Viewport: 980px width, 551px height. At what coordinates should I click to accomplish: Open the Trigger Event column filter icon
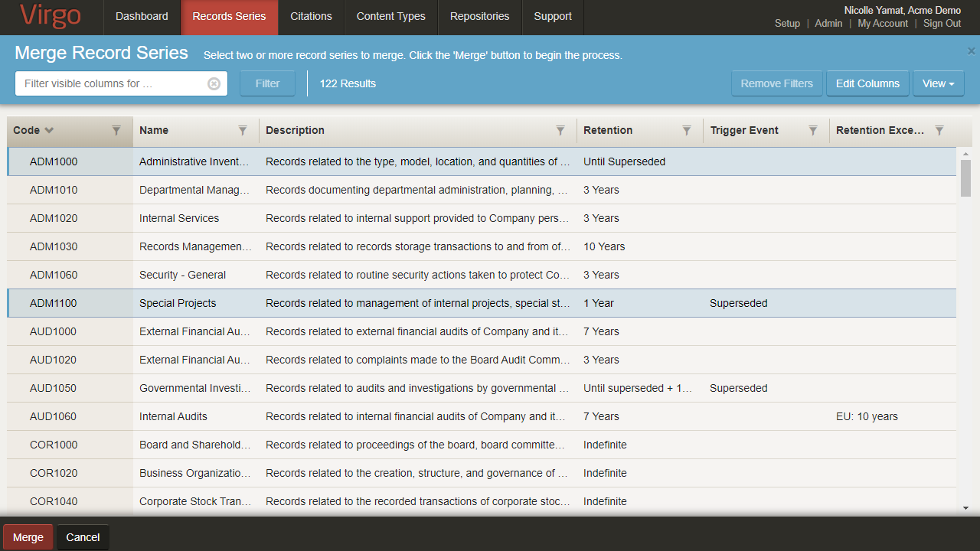(813, 131)
